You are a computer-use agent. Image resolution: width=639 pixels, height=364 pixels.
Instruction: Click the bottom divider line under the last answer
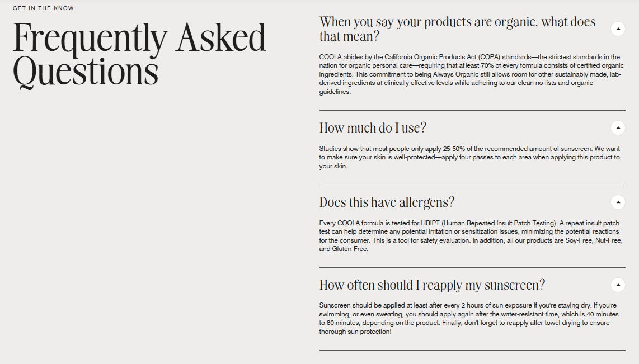[472, 350]
